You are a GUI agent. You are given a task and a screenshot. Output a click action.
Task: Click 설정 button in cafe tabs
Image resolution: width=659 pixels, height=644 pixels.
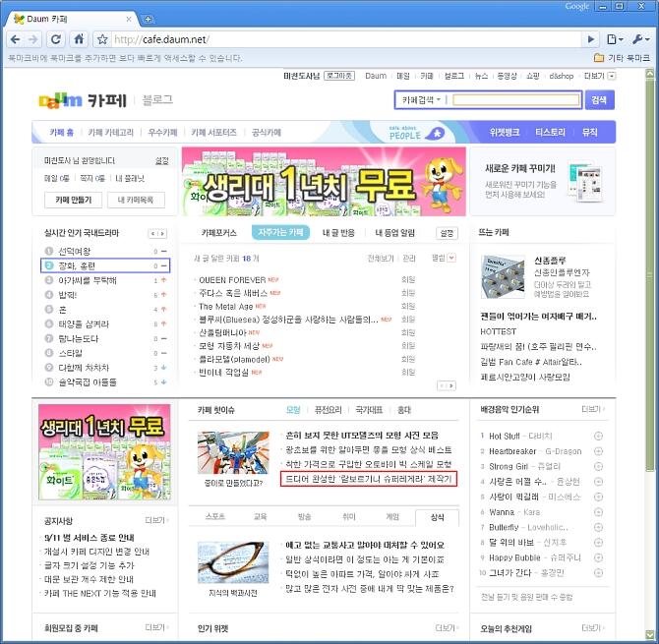[x=447, y=233]
